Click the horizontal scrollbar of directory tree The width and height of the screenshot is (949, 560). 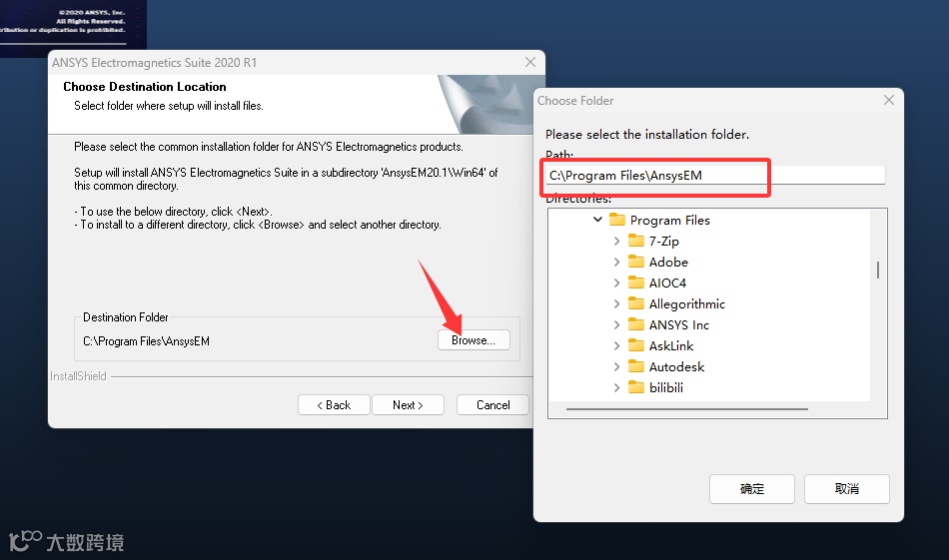pos(687,409)
